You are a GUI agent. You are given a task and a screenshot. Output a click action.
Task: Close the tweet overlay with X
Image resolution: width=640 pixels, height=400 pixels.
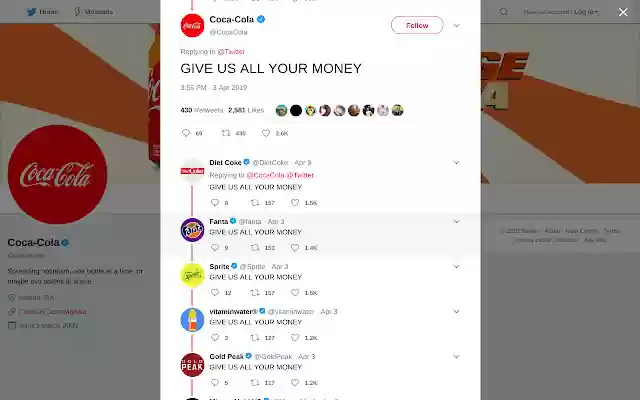pos(623,12)
